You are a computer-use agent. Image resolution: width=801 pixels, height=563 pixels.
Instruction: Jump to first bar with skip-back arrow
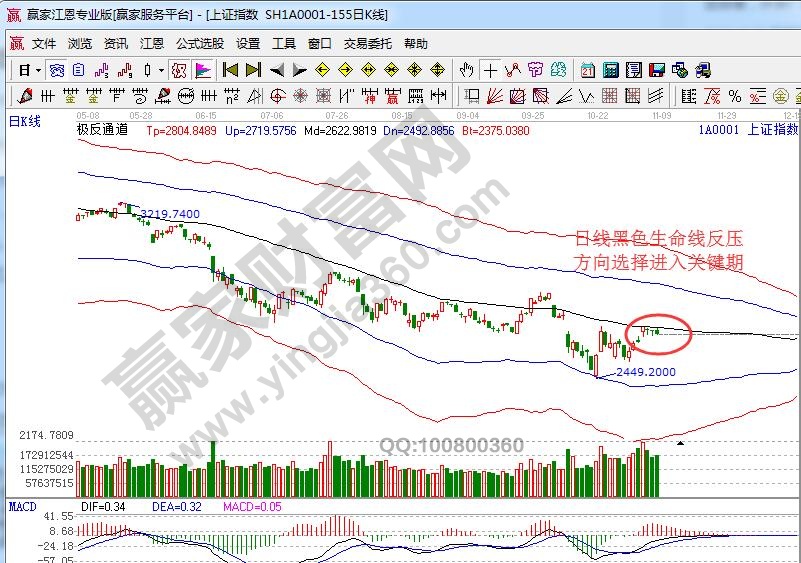230,70
